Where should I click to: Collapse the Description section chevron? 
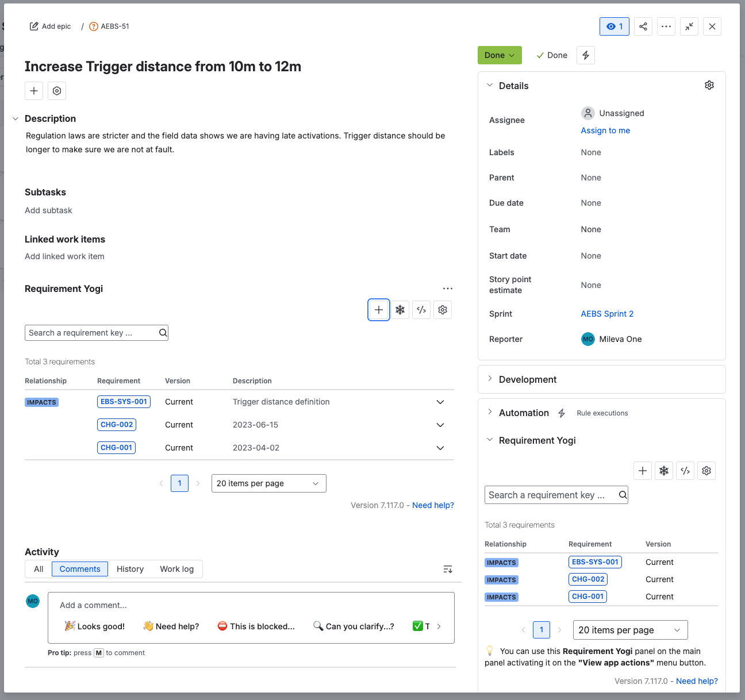tap(16, 118)
